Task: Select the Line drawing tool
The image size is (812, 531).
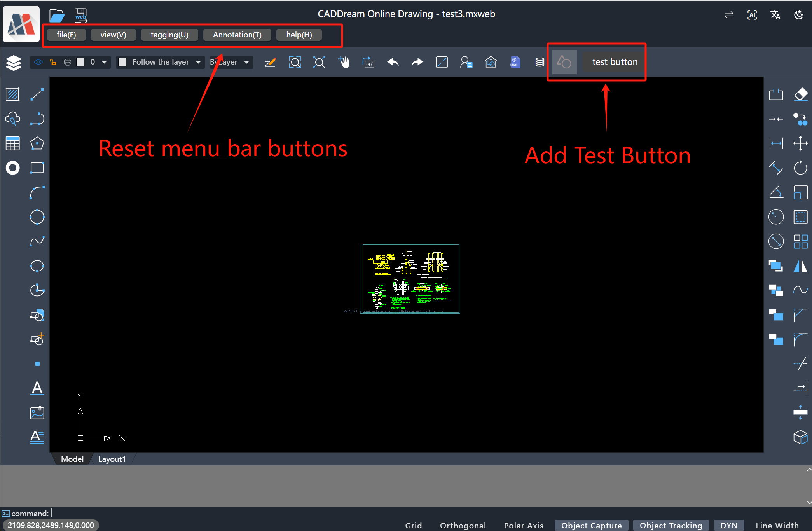Action: point(37,94)
